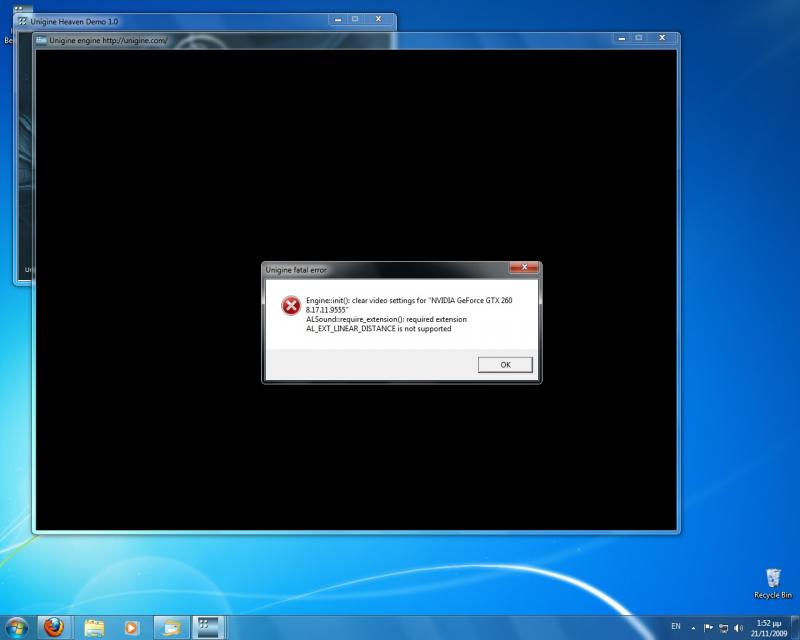Open Windows Explorer from the taskbar
This screenshot has height=640, width=800.
94,627
